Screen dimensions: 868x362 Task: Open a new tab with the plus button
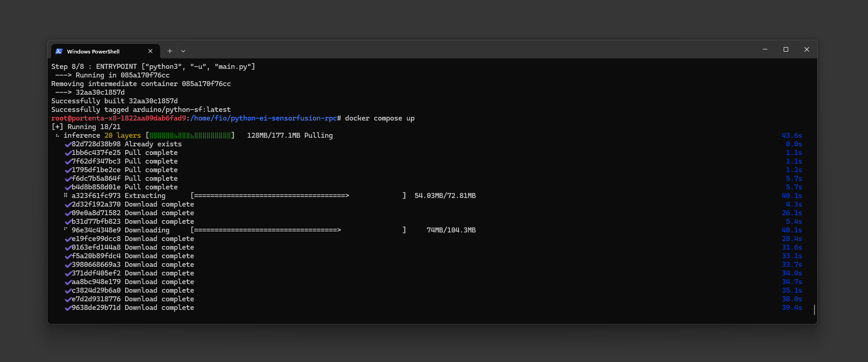(x=170, y=51)
